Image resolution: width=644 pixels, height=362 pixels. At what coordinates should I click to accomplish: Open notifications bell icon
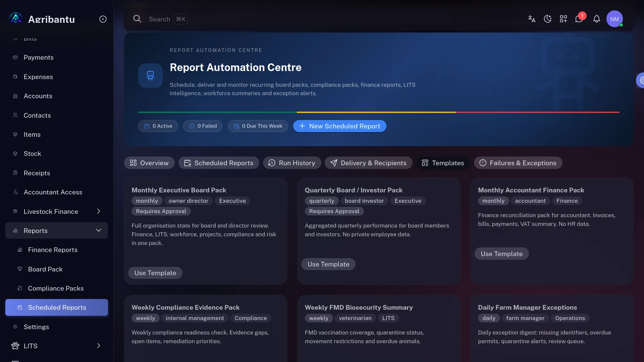[x=597, y=19]
